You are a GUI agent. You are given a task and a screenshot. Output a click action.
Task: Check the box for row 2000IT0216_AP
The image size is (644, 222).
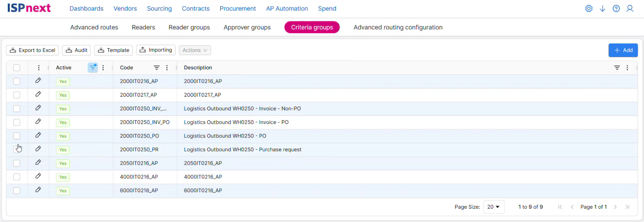(x=16, y=81)
